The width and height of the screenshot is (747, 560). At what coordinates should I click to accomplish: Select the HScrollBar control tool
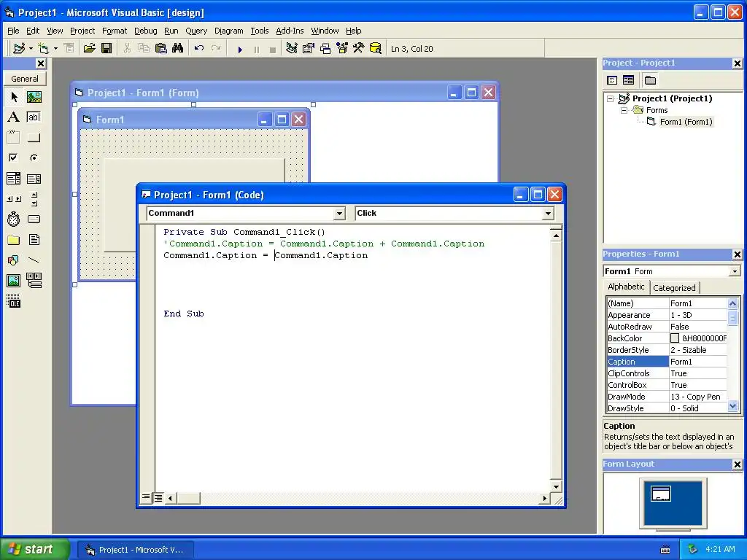pyautogui.click(x=14, y=199)
